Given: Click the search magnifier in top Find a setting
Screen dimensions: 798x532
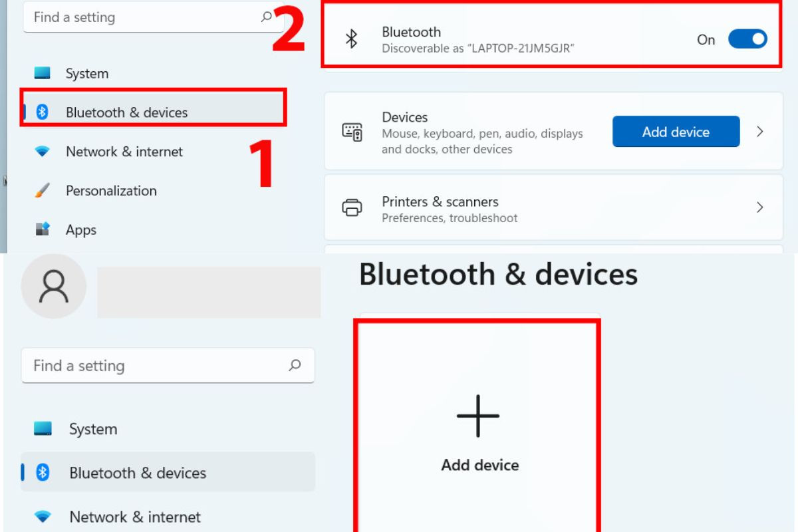Looking at the screenshot, I should (x=267, y=17).
